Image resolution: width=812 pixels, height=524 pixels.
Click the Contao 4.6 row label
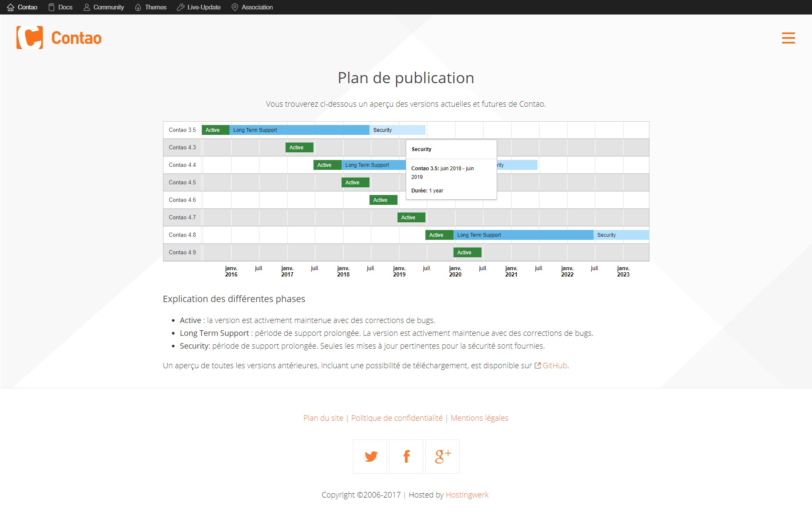click(x=182, y=200)
